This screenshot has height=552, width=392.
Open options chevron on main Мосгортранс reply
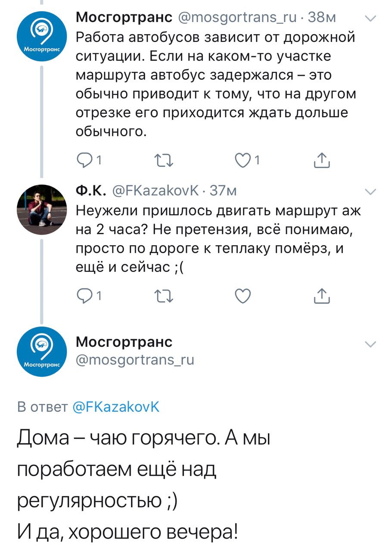point(370,344)
